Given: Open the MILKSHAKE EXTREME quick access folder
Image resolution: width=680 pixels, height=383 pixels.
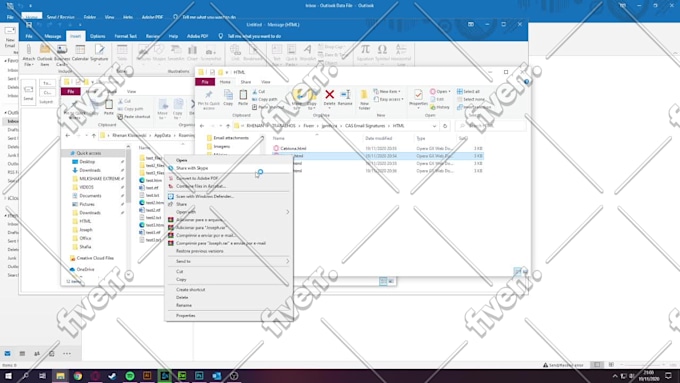Looking at the screenshot, I should (99, 179).
